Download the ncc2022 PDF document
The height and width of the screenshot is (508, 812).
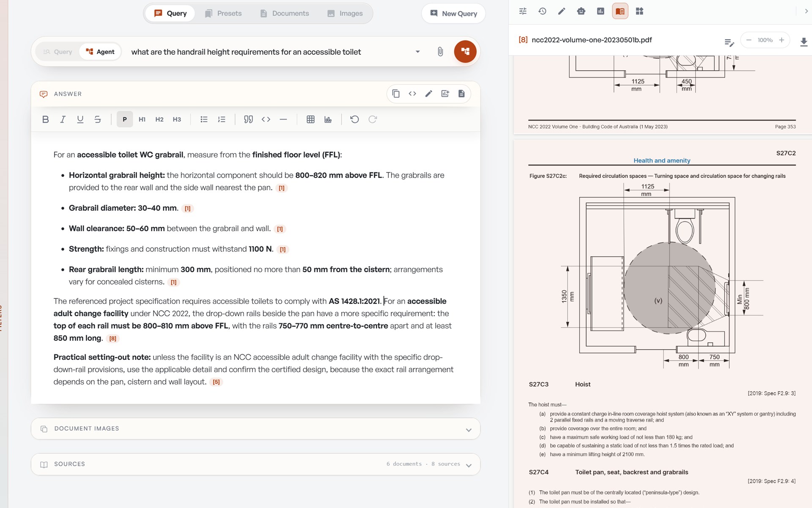click(804, 41)
